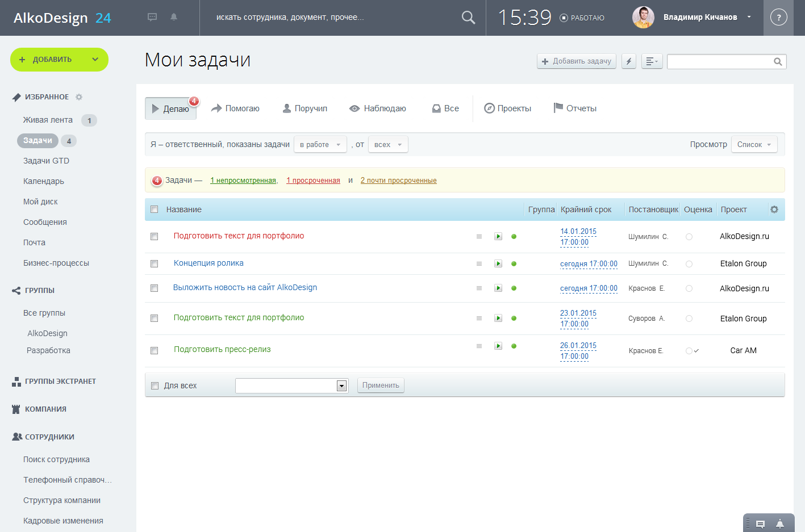Image resolution: width=805 pixels, height=532 pixels.
Task: Start timer for Подготовить пресс-релиз task
Action: pos(498,346)
